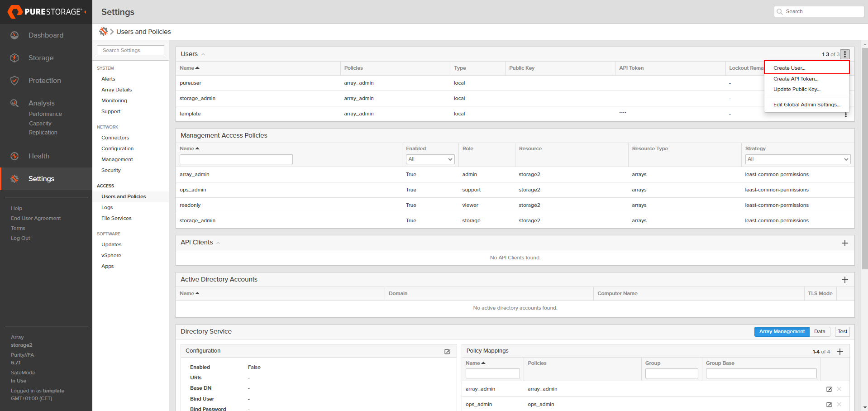Open the Enabled filter dropdown
This screenshot has height=411, width=868.
[x=430, y=159]
